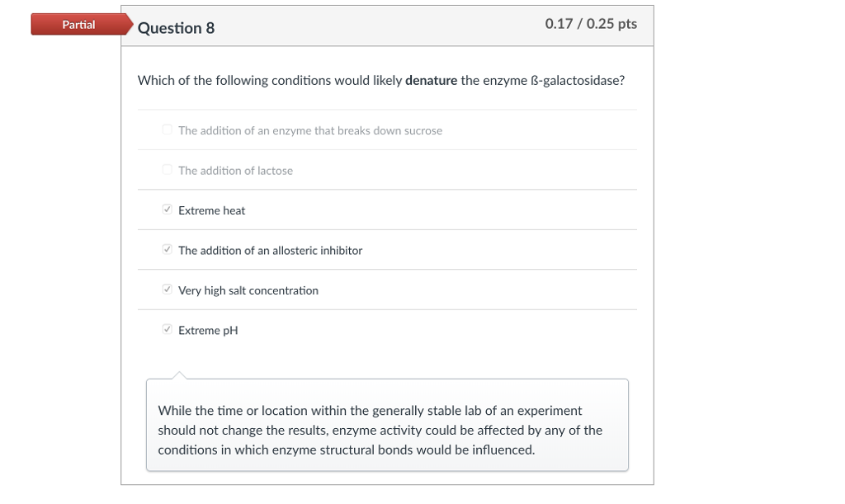This screenshot has width=845, height=504.
Task: Click the "Extreme heat" answer label
Action: [x=212, y=210]
